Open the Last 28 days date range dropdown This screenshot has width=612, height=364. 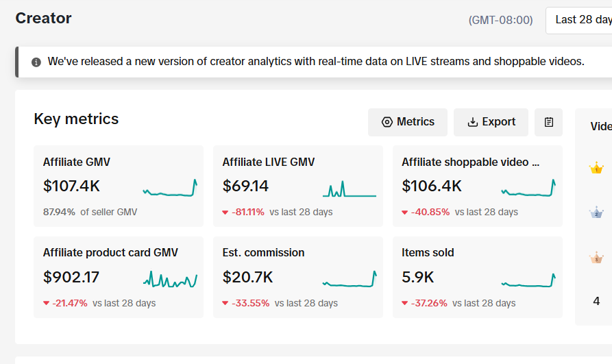(x=579, y=20)
